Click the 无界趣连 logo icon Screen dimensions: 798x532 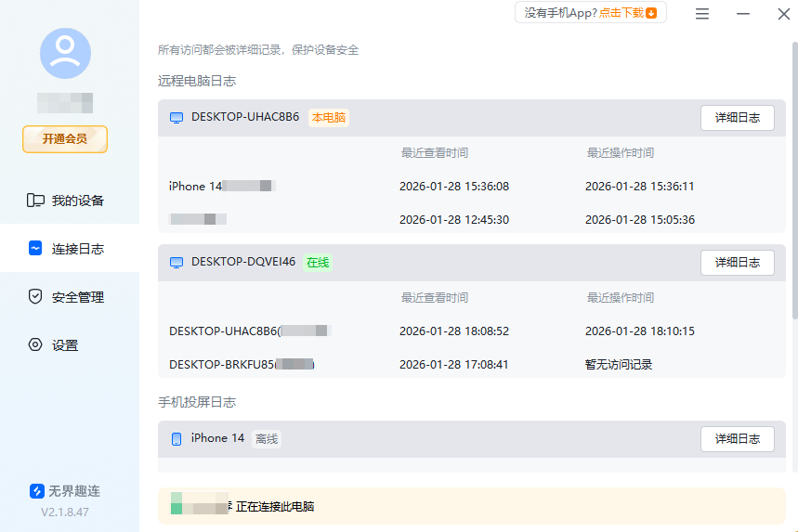click(x=36, y=491)
